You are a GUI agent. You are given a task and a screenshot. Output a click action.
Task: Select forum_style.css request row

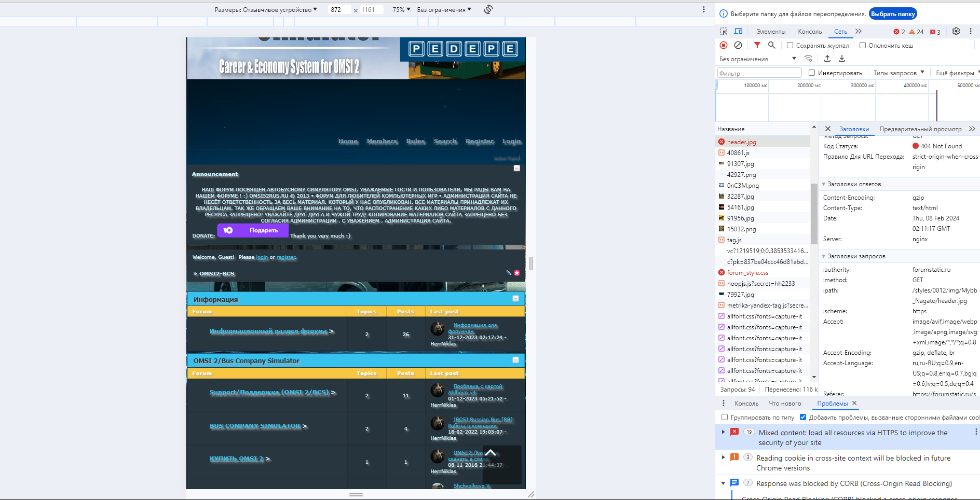click(763, 272)
